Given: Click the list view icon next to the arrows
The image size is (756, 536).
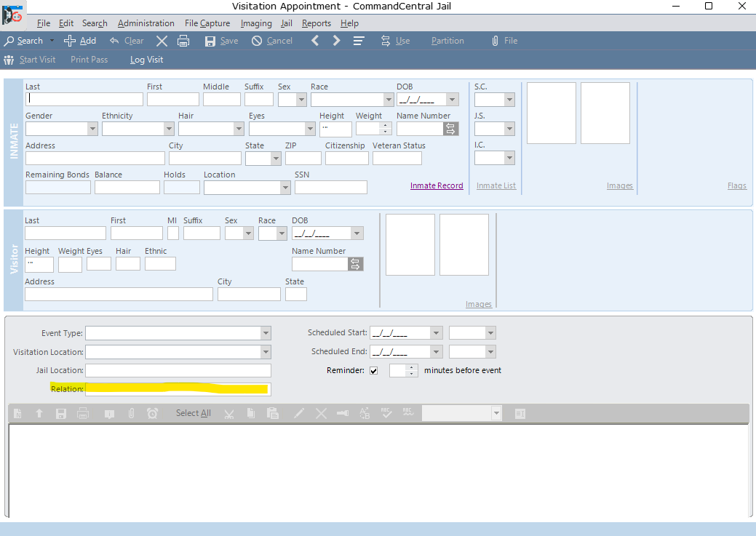Looking at the screenshot, I should point(359,41).
